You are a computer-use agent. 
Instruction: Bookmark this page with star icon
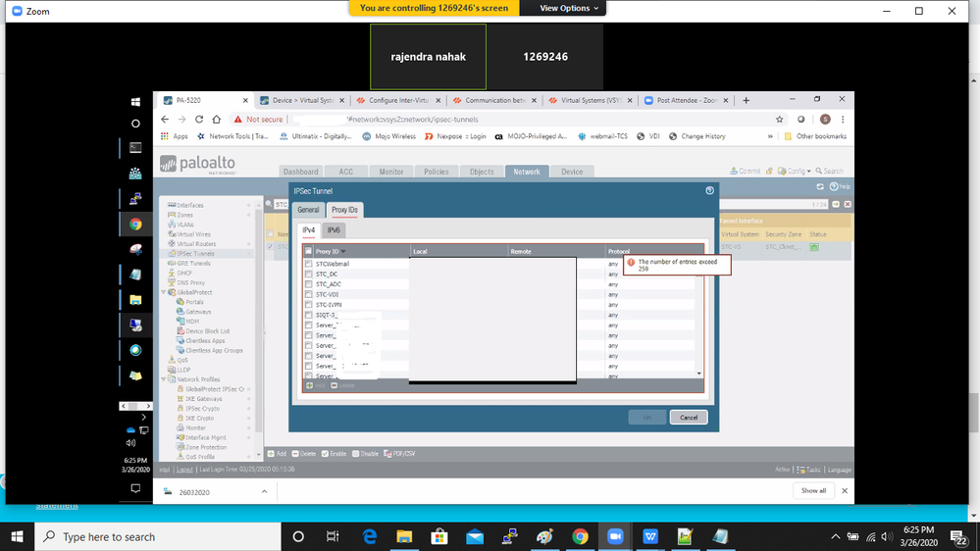780,120
